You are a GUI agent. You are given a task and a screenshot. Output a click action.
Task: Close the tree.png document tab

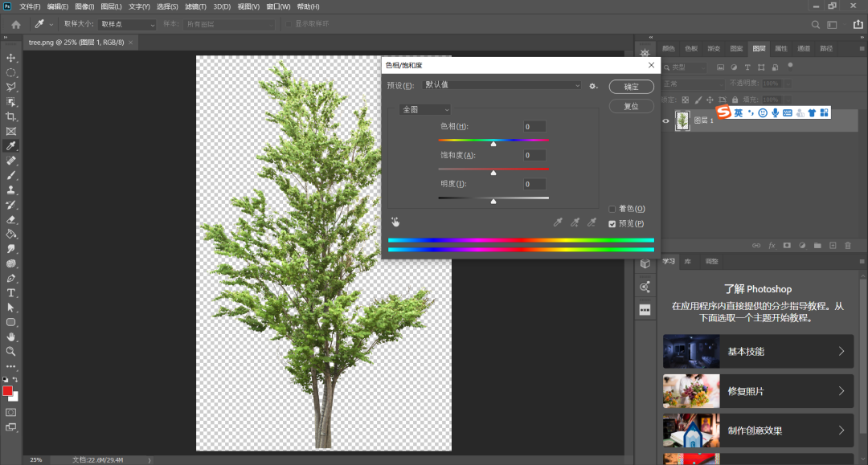(131, 43)
